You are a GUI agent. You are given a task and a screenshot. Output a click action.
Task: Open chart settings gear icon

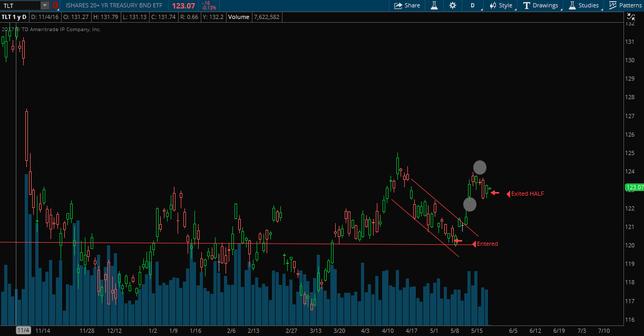pos(453,5)
